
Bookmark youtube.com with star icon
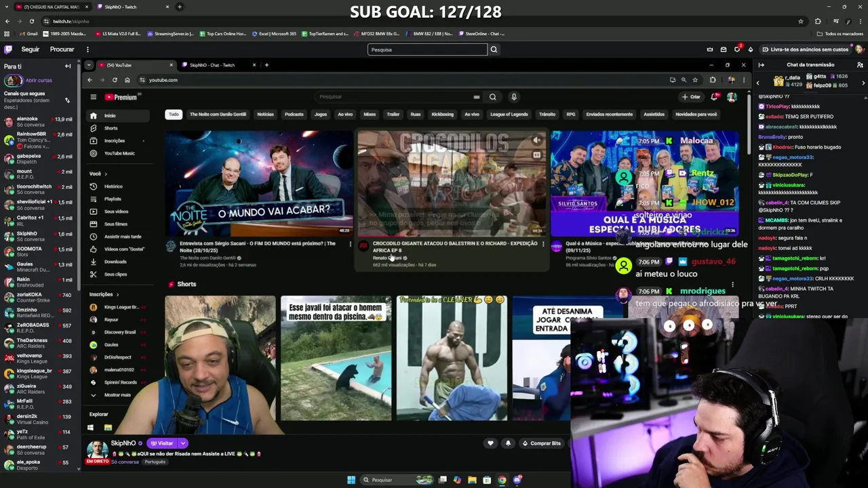coord(695,80)
